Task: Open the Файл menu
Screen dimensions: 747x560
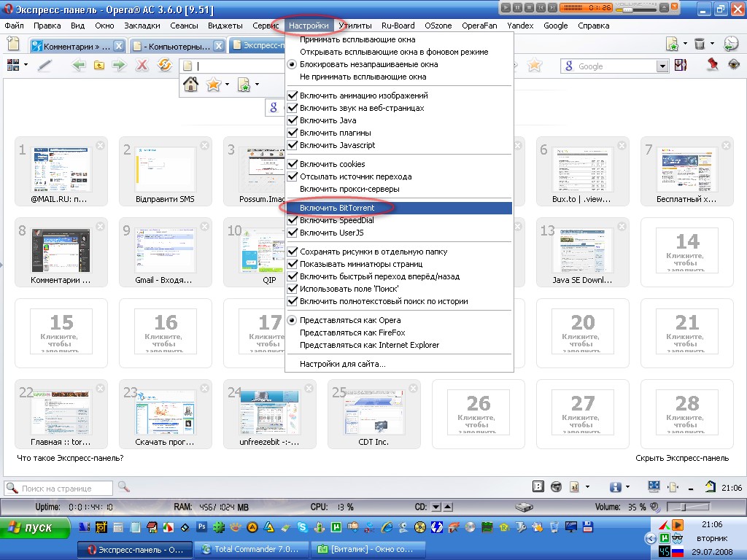Action: pyautogui.click(x=15, y=26)
